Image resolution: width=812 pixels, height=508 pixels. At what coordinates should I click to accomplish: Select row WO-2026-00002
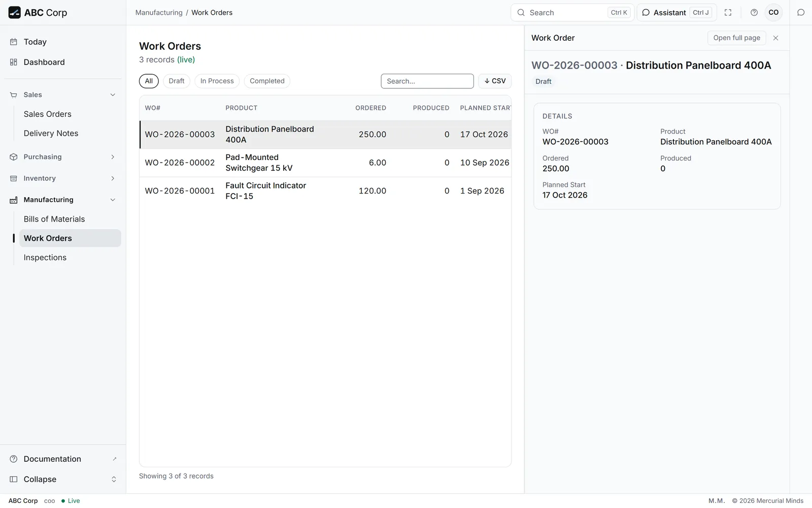[325, 163]
